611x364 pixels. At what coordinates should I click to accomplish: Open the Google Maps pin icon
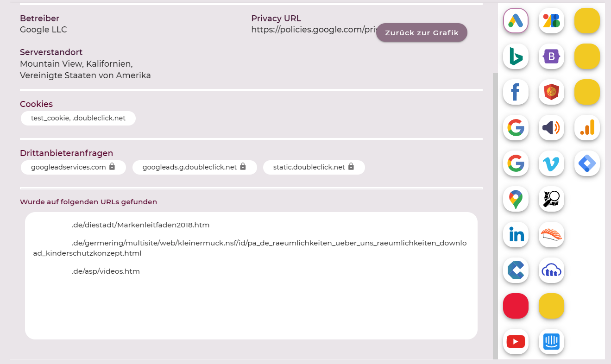[x=516, y=199]
